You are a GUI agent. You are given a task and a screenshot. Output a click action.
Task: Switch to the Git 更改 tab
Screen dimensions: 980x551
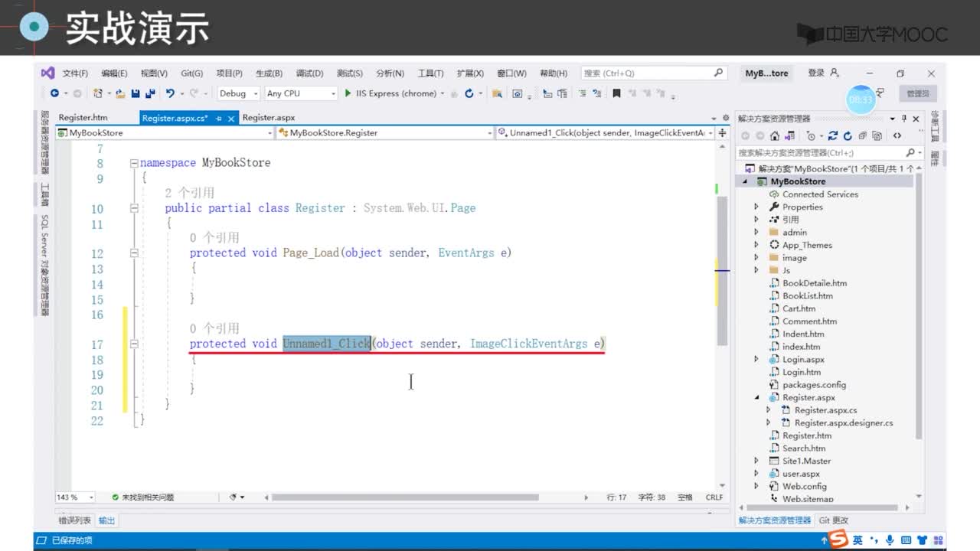[834, 520]
